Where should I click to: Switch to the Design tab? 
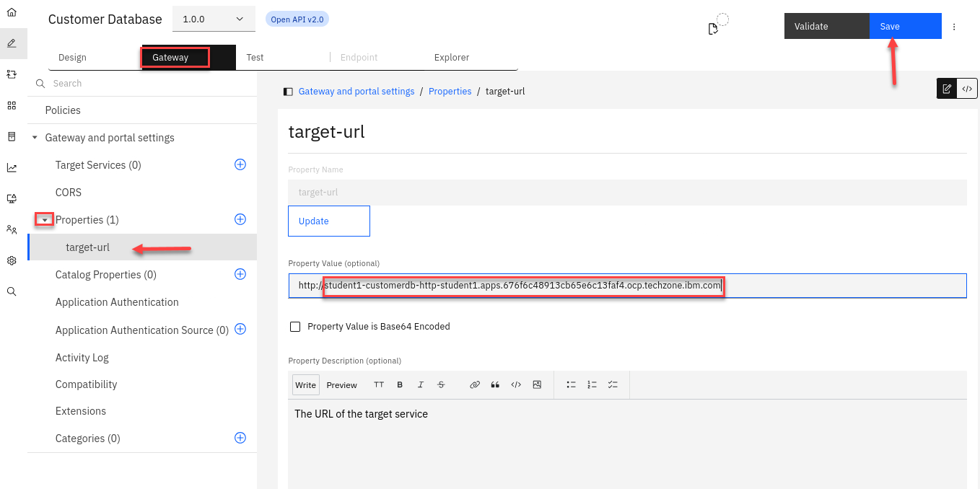(72, 58)
